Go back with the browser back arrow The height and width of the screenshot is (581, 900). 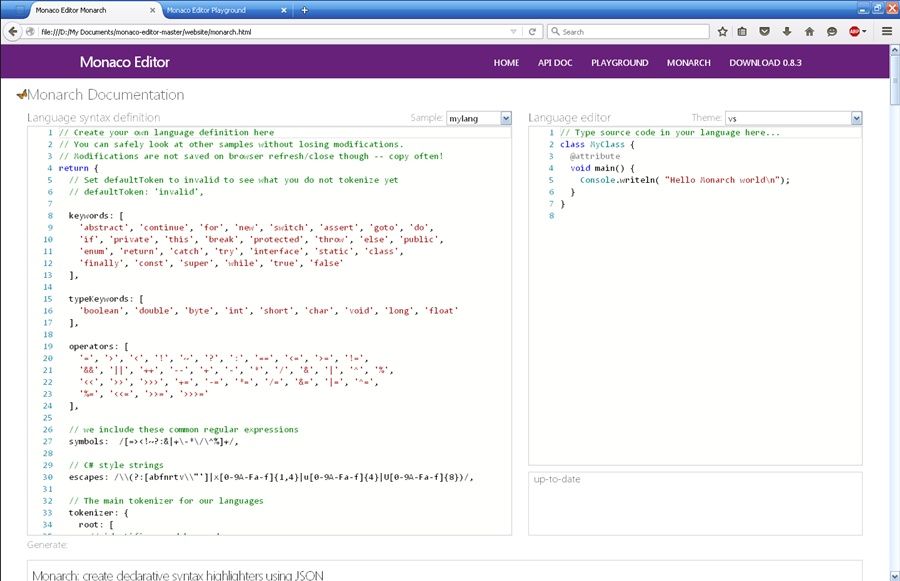click(13, 32)
